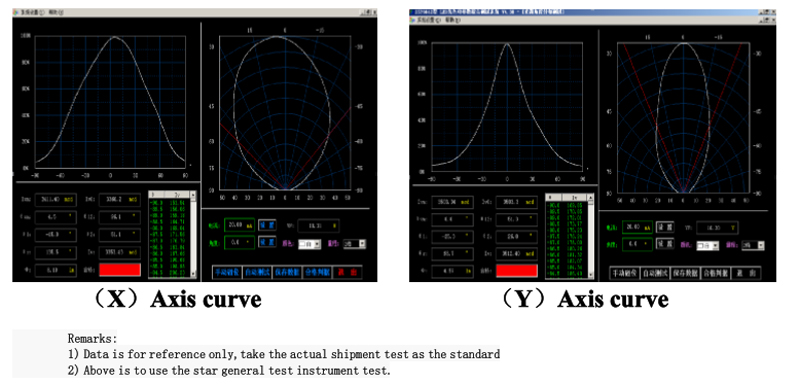
Task: Click remark 'star general test instrument' line
Action: (229, 371)
